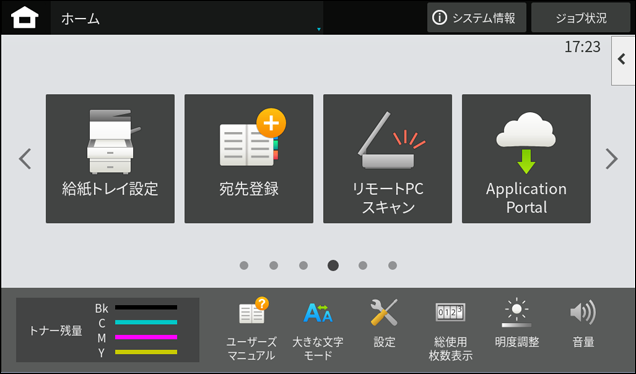This screenshot has height=374, width=636.
Task: Open 設定 settings wrench icon
Action: tap(384, 324)
